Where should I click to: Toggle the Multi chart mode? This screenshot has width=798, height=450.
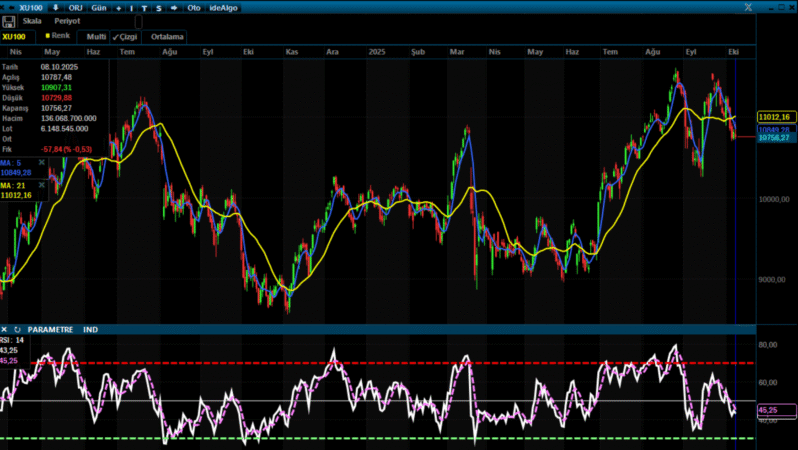(x=96, y=36)
